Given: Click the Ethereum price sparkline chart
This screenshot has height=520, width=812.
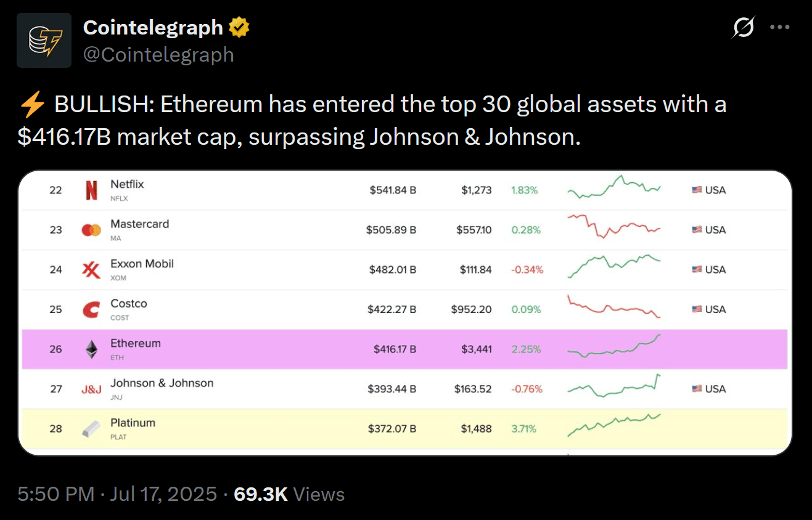Looking at the screenshot, I should pos(613,347).
